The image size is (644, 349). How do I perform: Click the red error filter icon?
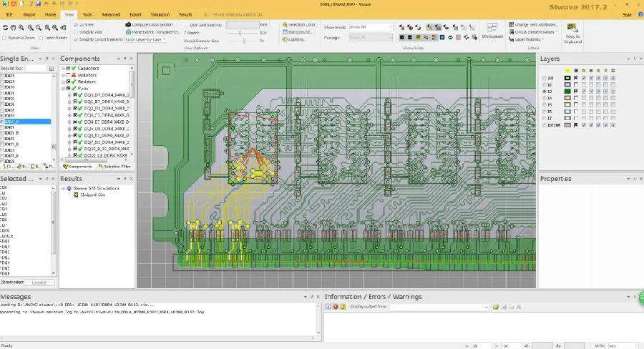pyautogui.click(x=335, y=307)
